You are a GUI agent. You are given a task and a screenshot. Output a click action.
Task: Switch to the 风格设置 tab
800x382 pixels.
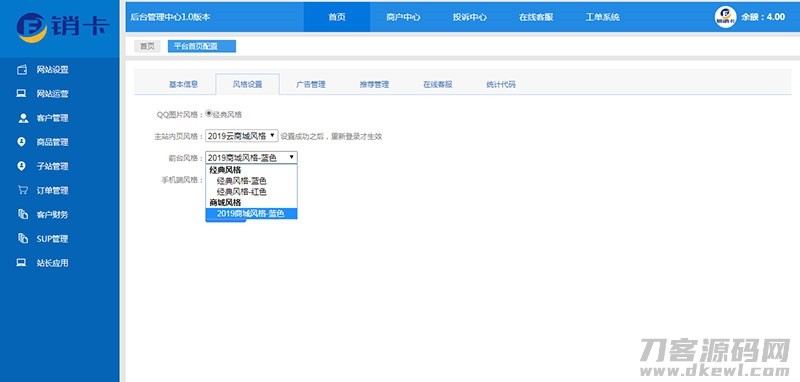[247, 85]
